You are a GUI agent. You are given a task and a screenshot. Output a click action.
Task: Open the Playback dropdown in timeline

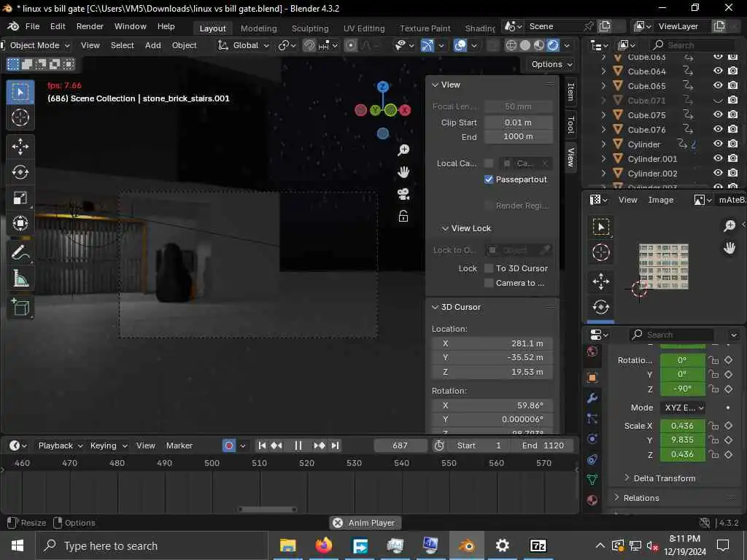pos(61,446)
